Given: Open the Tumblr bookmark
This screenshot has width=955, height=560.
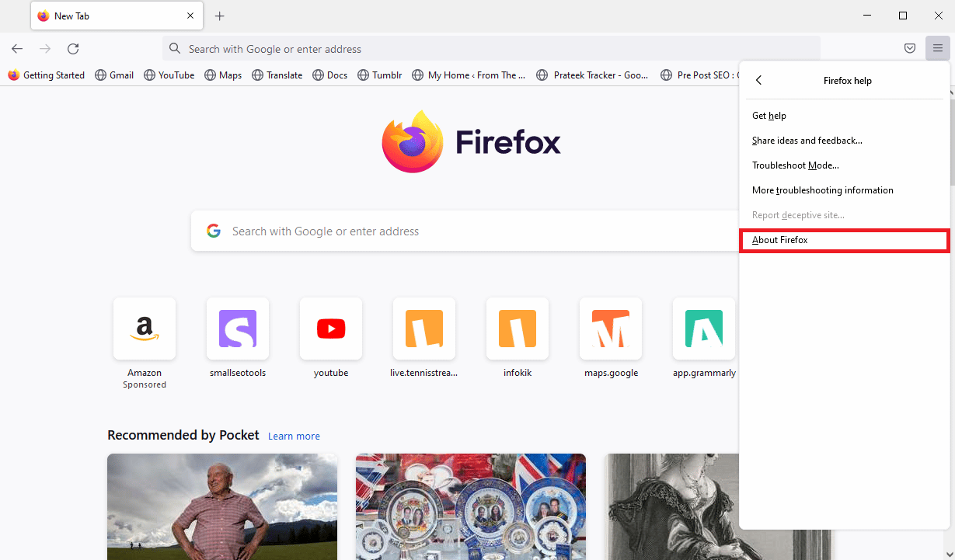Looking at the screenshot, I should point(380,75).
